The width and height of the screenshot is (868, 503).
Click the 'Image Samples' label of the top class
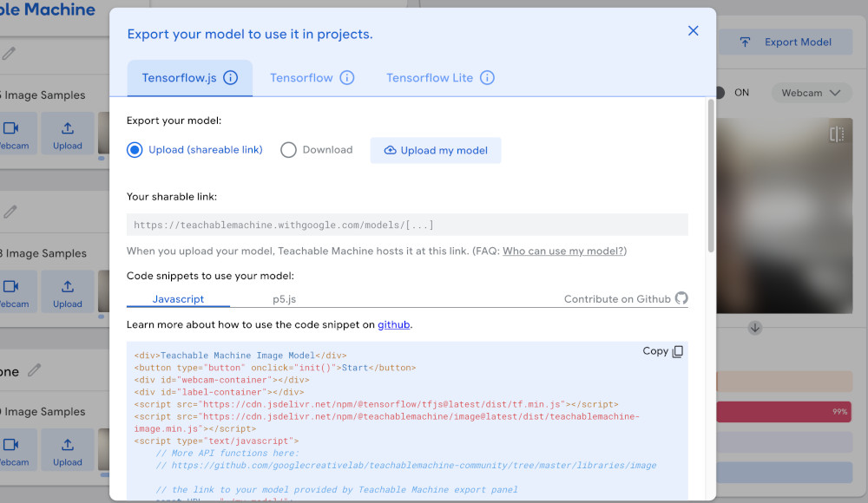(x=43, y=95)
